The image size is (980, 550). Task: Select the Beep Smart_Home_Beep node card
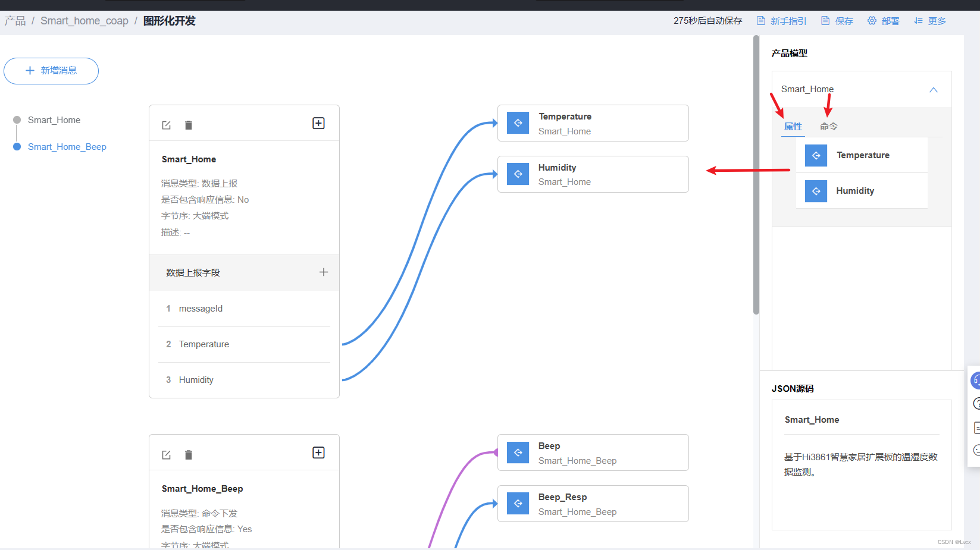[x=593, y=452]
